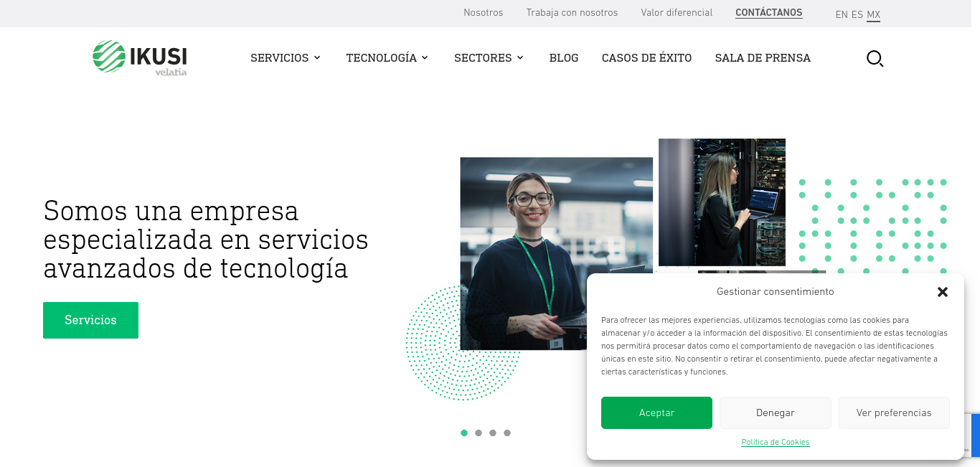Go to Sala de Prensa
This screenshot has height=467, width=980.
tap(763, 58)
